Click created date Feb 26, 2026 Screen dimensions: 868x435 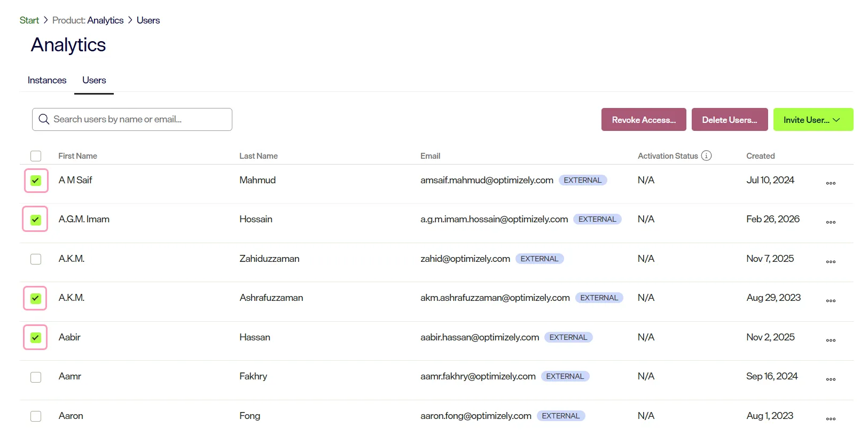click(x=773, y=219)
